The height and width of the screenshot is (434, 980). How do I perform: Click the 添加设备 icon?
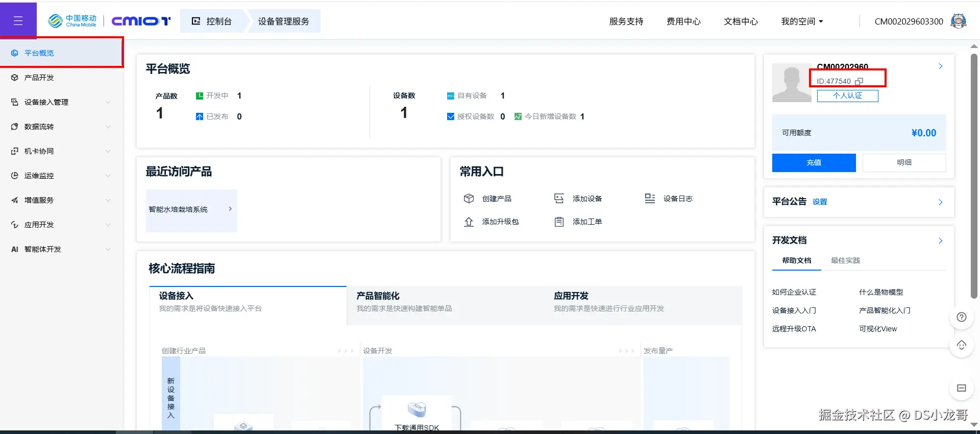(559, 199)
